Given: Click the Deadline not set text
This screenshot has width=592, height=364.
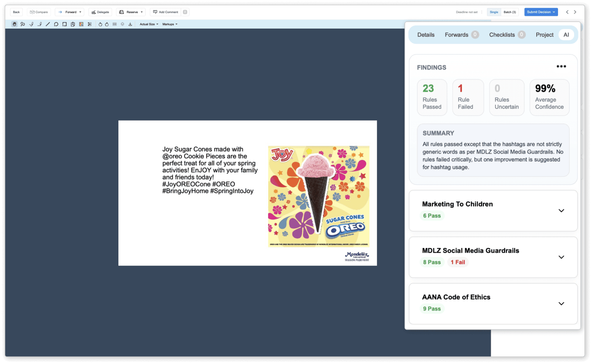Looking at the screenshot, I should coord(467,12).
